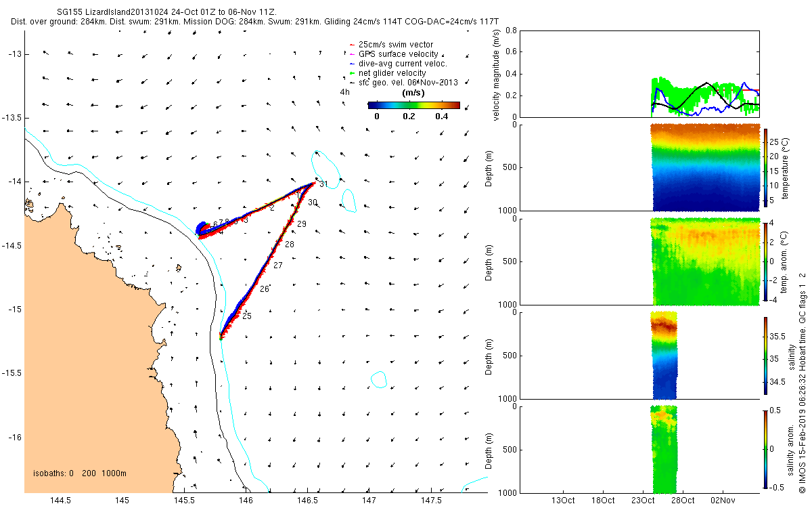Click the salinity anom. colorbar

click(x=767, y=448)
